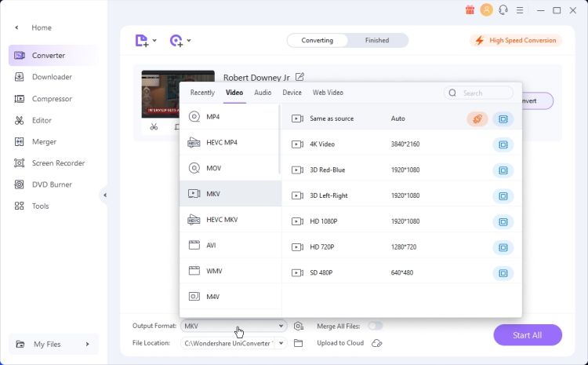588x365 pixels.
Task: Click the gift box icon
Action: click(x=470, y=10)
